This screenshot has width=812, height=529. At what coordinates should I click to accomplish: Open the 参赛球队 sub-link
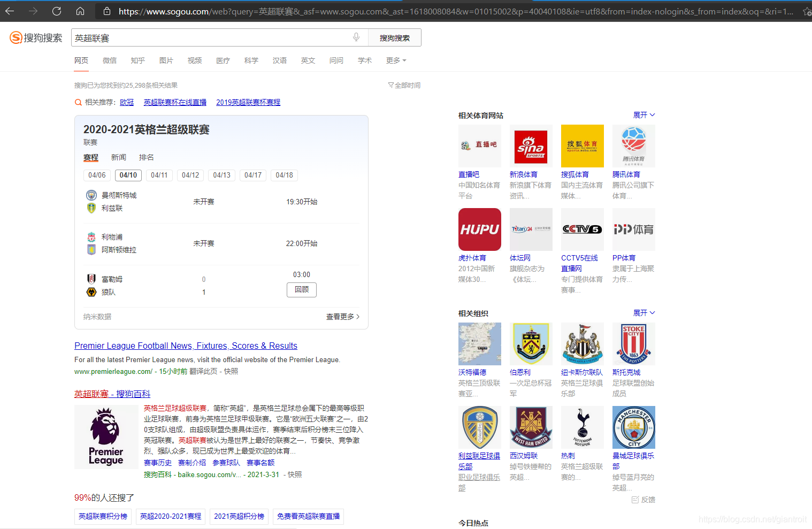pos(226,463)
